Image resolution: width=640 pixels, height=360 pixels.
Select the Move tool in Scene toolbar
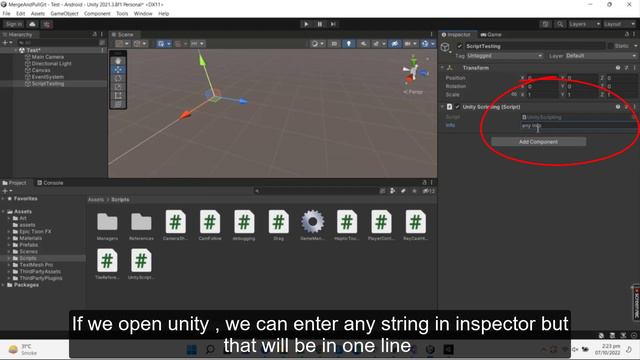tap(118, 69)
